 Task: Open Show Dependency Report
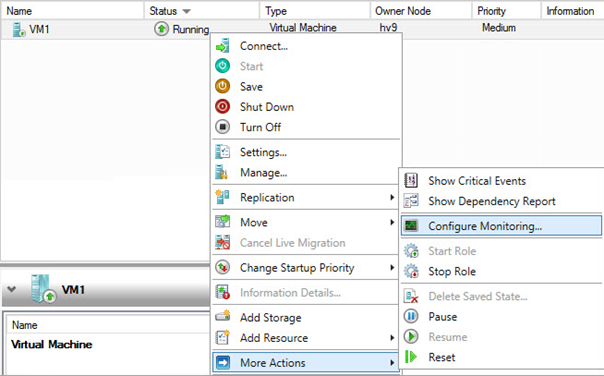pyautogui.click(x=492, y=201)
